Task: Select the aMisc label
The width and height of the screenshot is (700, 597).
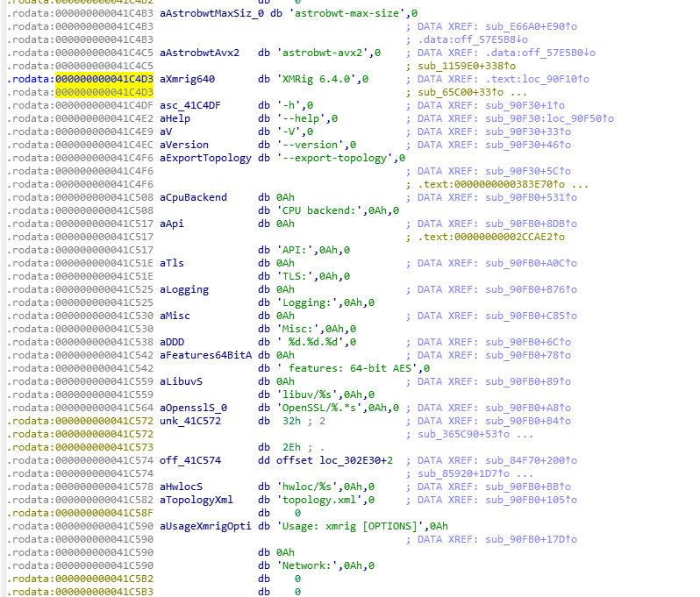Action: coord(175,316)
